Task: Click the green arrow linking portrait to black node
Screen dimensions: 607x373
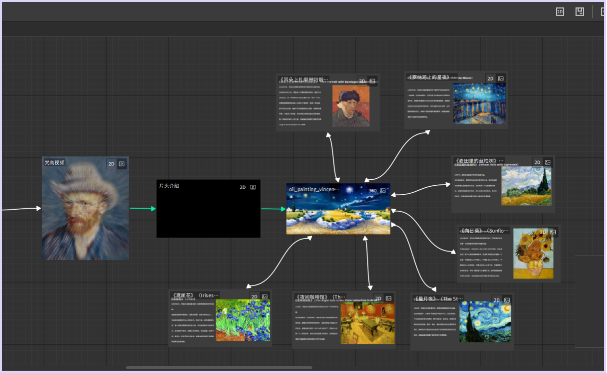Action: click(142, 209)
